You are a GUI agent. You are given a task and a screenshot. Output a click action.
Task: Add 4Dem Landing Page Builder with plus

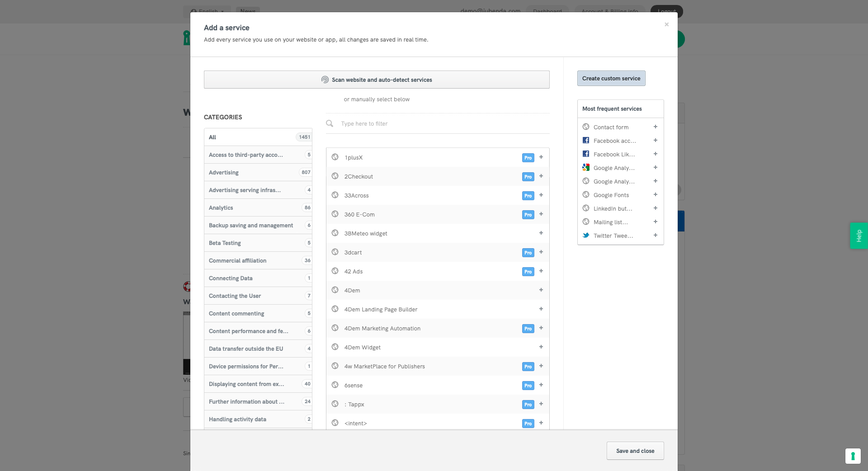541,309
